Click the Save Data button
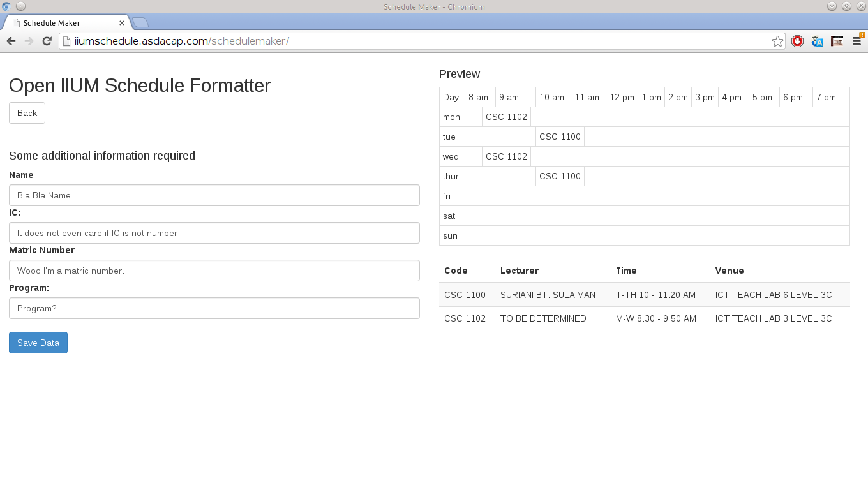Screen dimensions: 868x490 click(x=38, y=343)
